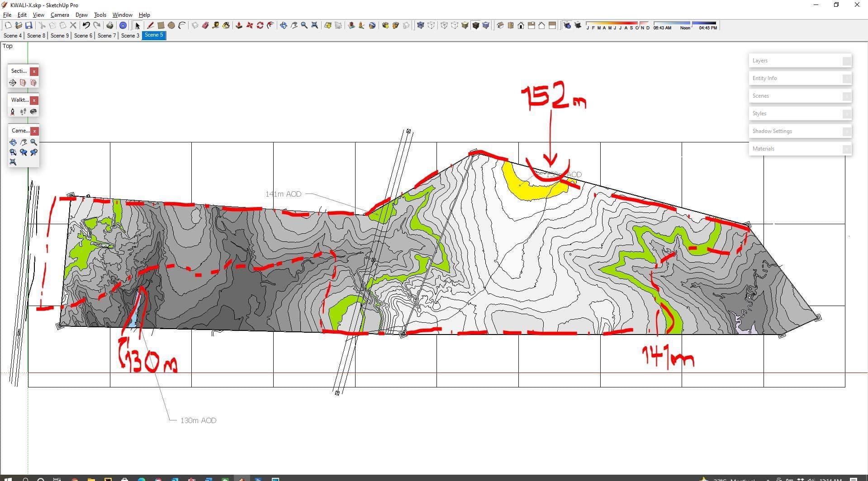This screenshot has width=868, height=481.
Task: Click the Section Plane tool
Action: pos(13,83)
